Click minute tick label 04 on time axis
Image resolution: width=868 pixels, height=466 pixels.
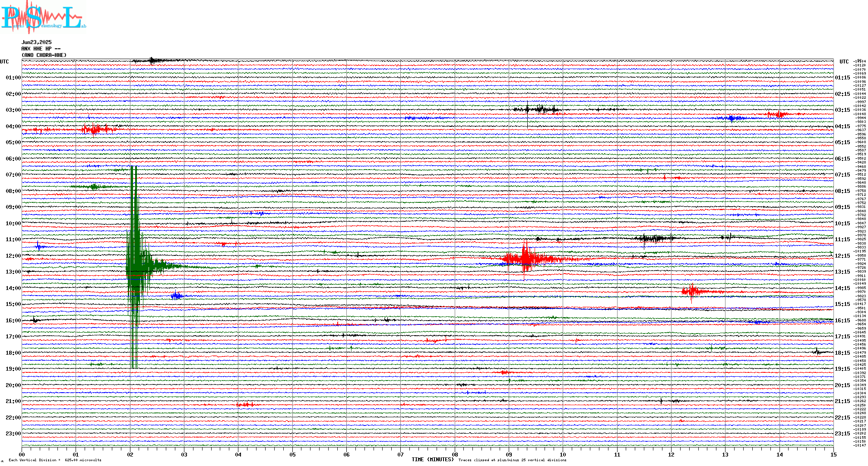click(238, 454)
